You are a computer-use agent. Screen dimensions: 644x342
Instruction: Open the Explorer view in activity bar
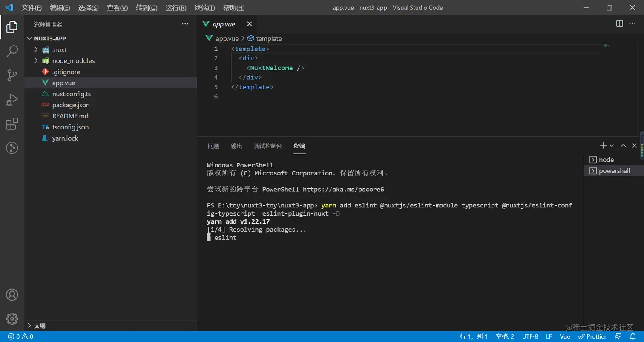click(x=12, y=27)
